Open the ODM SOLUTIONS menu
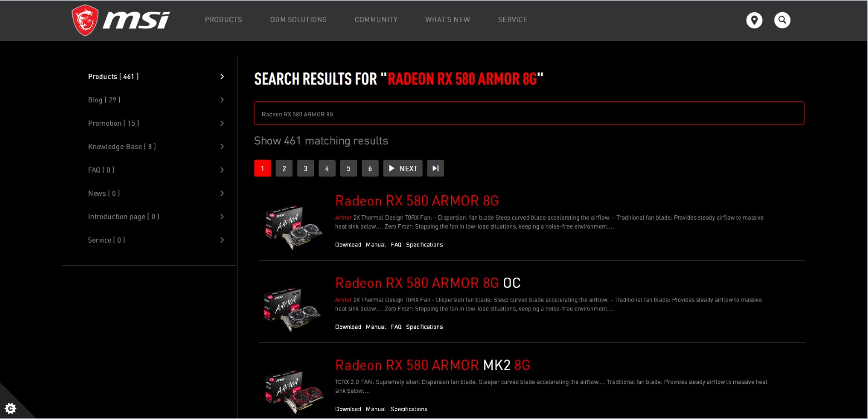Image resolution: width=868 pixels, height=419 pixels. click(298, 19)
